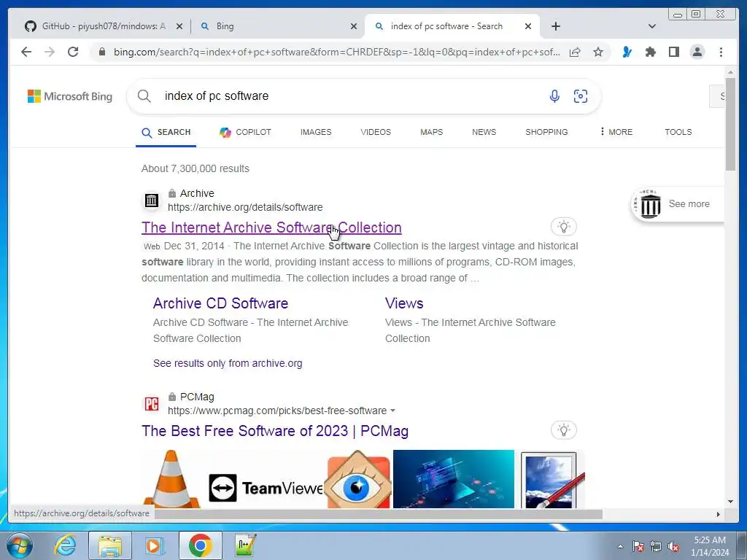This screenshot has width=747, height=560.
Task: Show hidden system tray icons
Action: point(620,546)
